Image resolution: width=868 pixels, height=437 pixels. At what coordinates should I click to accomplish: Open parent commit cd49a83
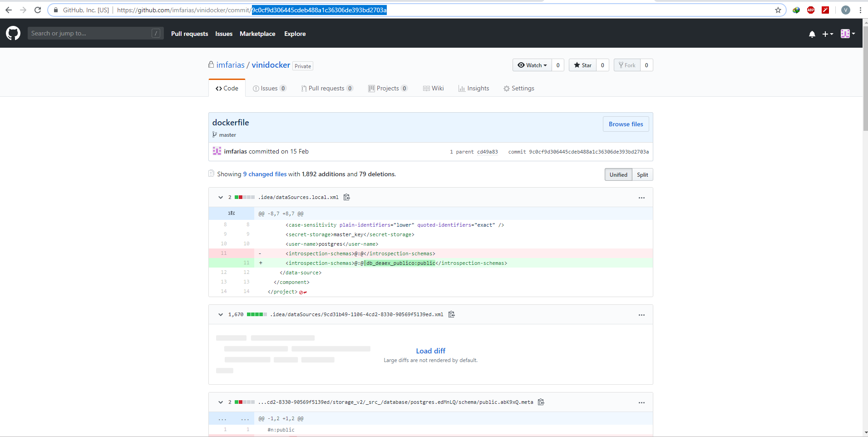487,152
